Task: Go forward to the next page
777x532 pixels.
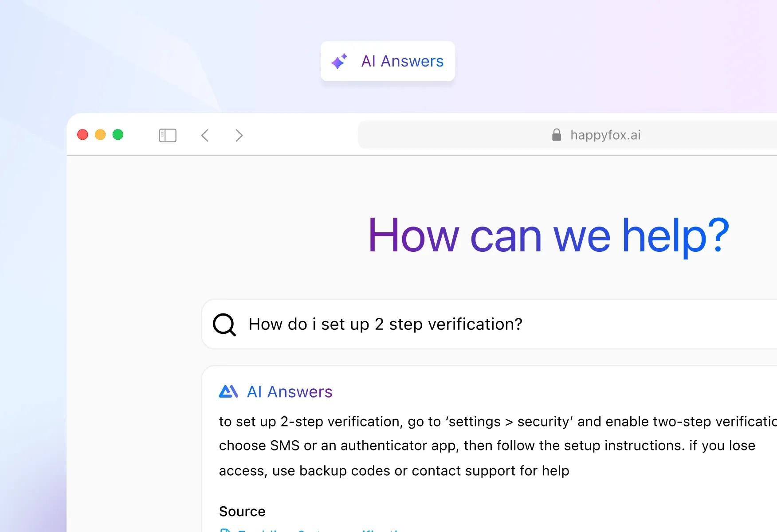Action: [239, 135]
